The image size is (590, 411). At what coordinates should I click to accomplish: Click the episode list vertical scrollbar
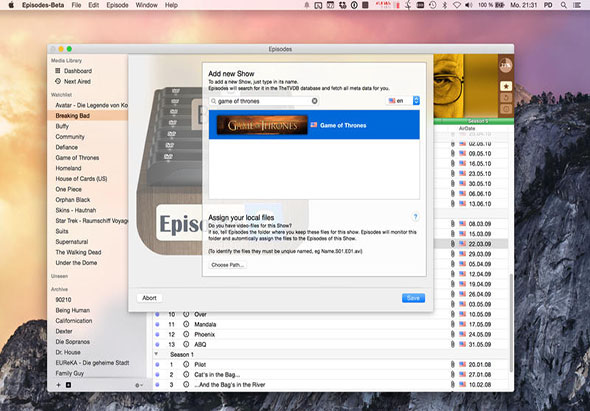point(511,323)
